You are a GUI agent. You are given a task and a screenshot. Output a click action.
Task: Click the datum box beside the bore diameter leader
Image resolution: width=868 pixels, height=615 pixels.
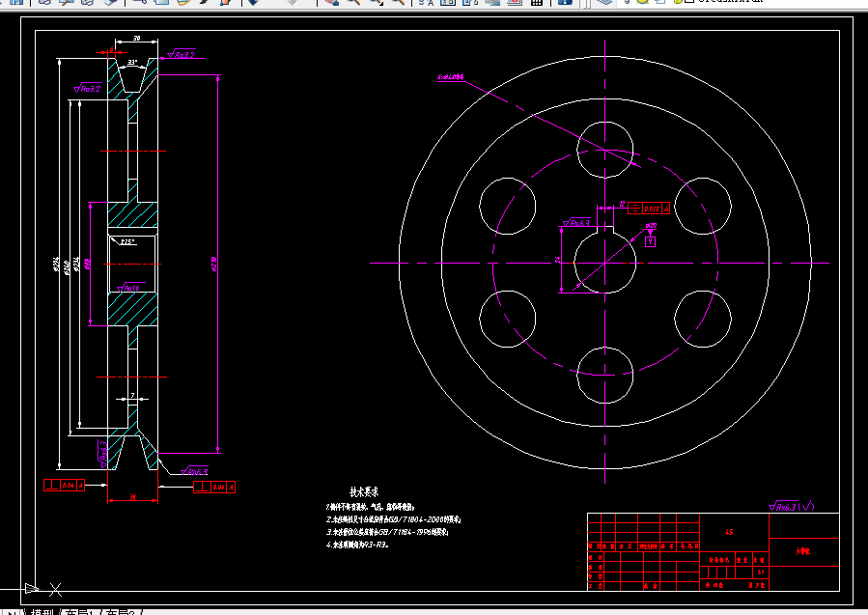pyautogui.click(x=651, y=241)
